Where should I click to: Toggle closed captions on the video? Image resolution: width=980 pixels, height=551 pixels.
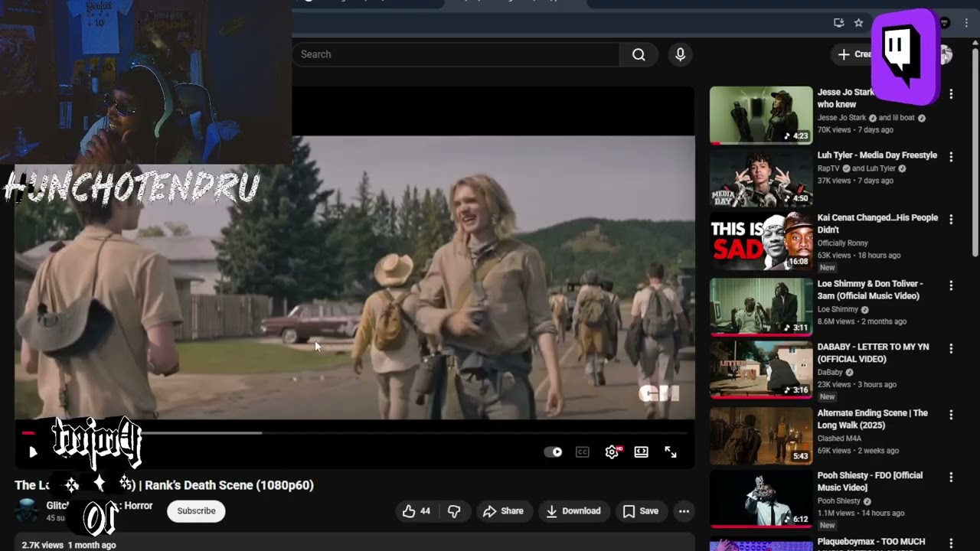tap(583, 452)
